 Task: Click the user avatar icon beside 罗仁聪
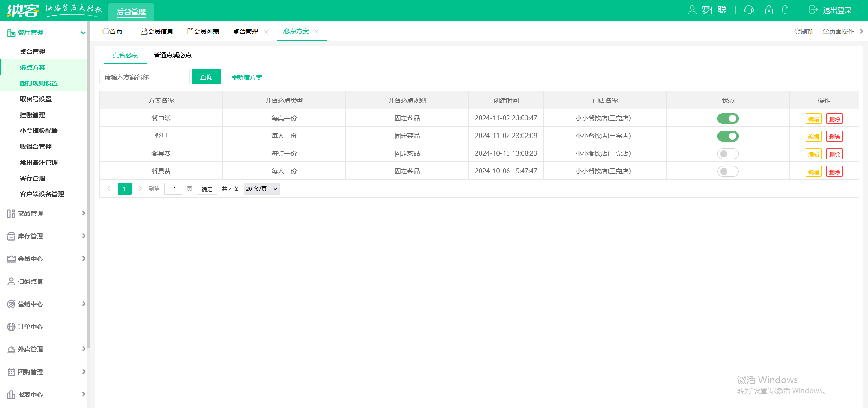point(692,10)
